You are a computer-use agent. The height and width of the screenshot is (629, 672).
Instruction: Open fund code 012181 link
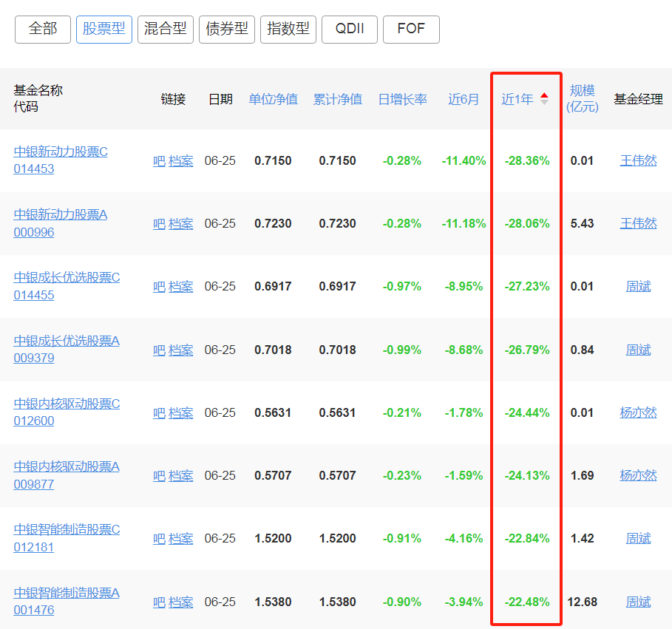34,547
